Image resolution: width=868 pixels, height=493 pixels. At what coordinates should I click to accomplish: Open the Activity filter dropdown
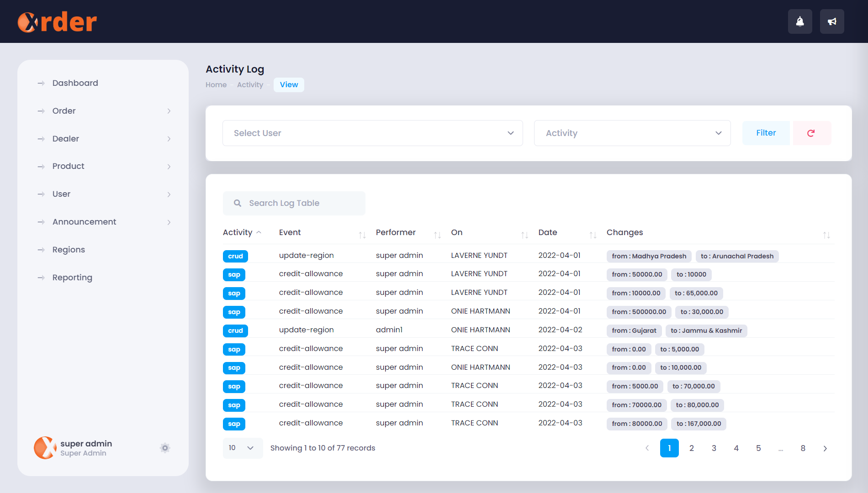[x=632, y=133]
